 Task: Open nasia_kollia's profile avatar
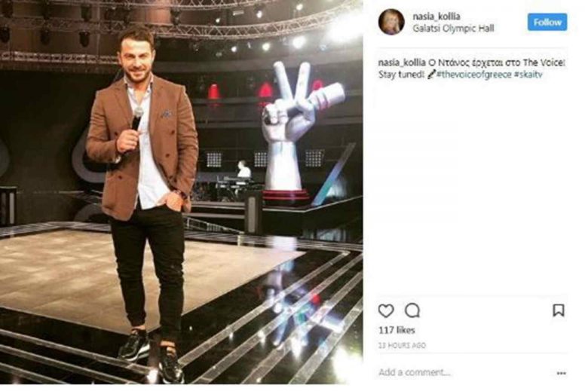pyautogui.click(x=391, y=22)
